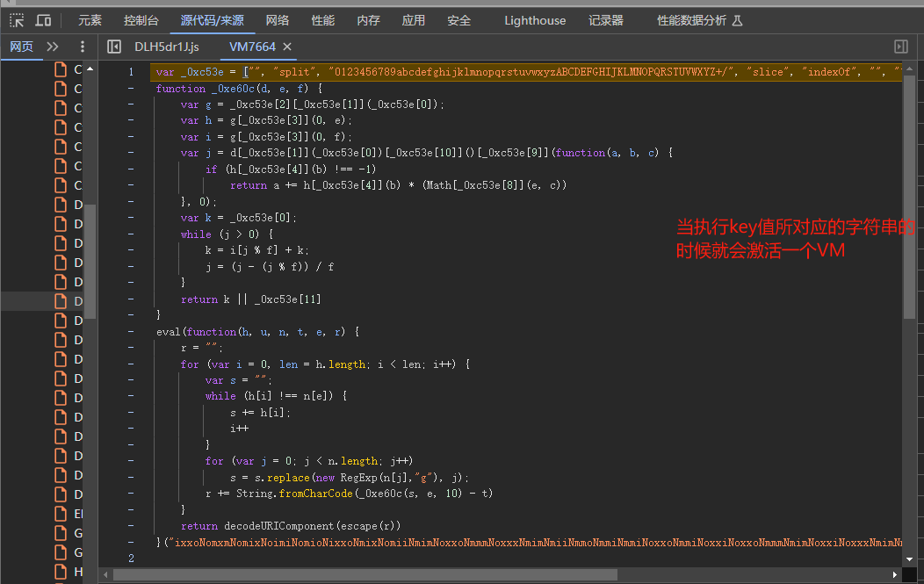Select the file starting with H in tree

(x=69, y=572)
